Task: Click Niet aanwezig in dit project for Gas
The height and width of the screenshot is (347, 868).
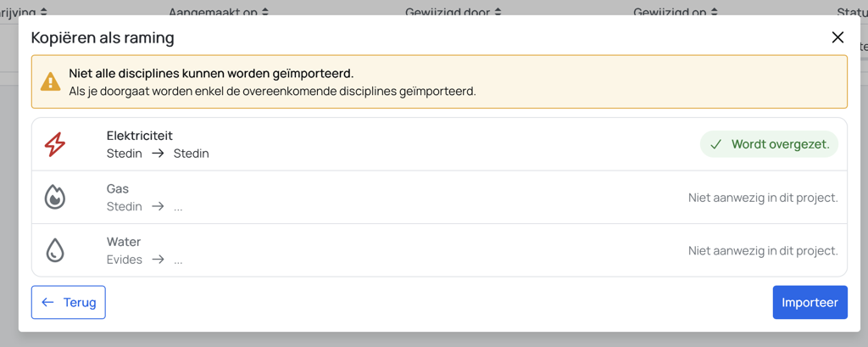Action: 763,198
